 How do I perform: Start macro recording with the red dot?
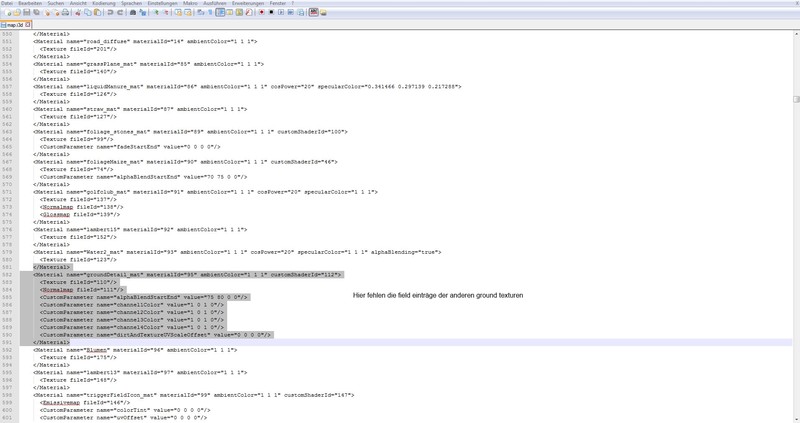click(261, 12)
